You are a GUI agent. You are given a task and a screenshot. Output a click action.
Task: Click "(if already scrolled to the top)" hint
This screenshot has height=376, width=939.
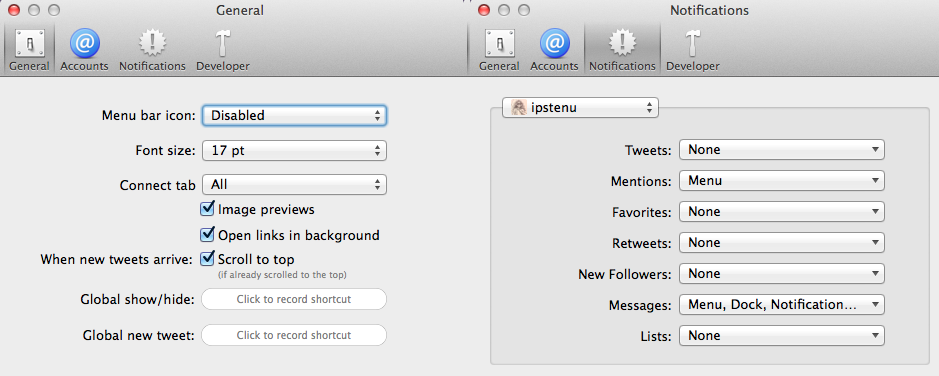tap(282, 275)
